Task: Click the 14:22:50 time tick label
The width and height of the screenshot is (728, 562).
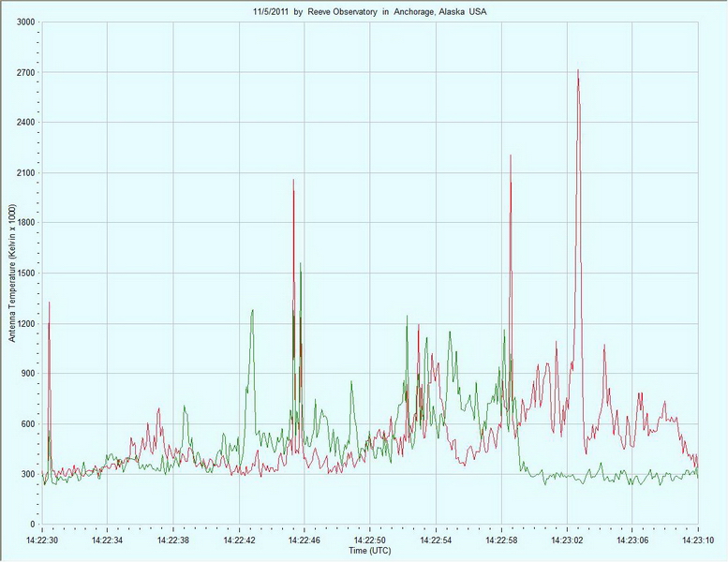Action: [370, 540]
